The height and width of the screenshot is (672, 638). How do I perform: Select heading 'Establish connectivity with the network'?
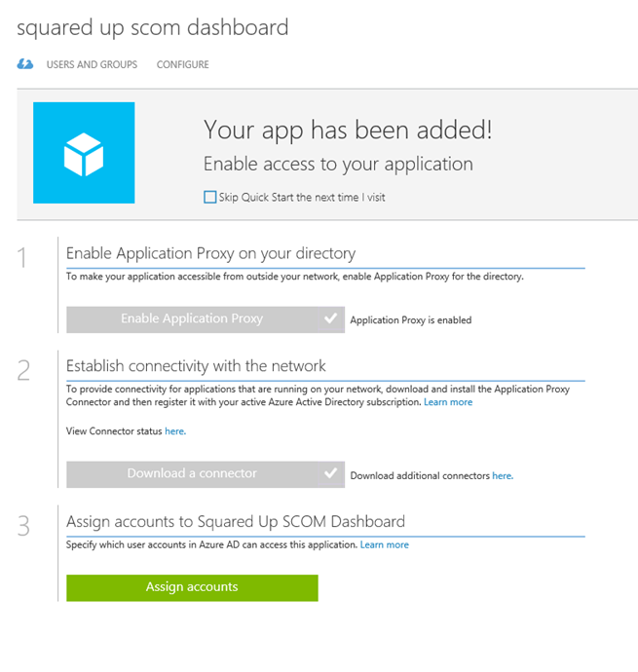tap(196, 366)
